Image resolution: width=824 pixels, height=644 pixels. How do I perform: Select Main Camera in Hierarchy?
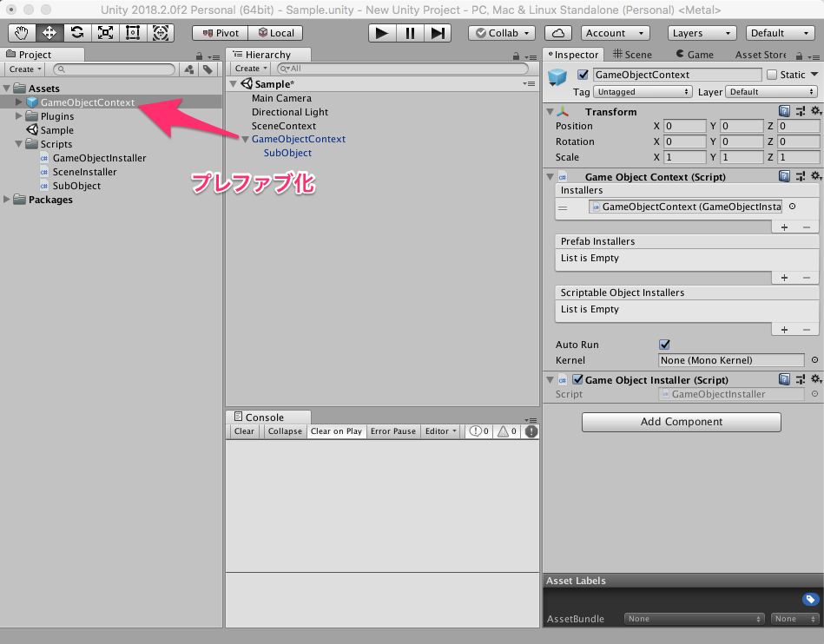click(281, 98)
